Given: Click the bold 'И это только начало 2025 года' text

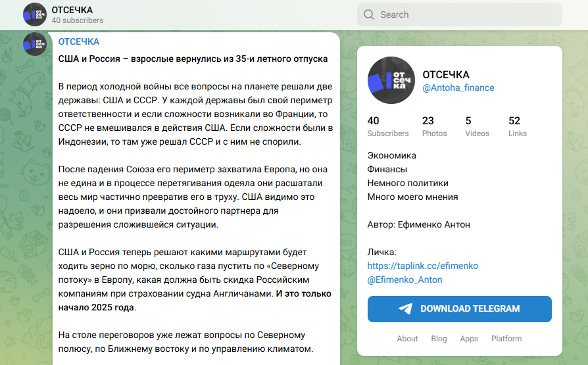Looking at the screenshot, I should (x=195, y=301).
